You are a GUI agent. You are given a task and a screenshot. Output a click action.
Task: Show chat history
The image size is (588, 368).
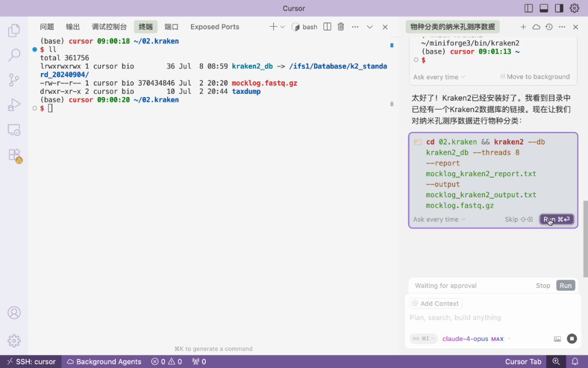(x=549, y=27)
